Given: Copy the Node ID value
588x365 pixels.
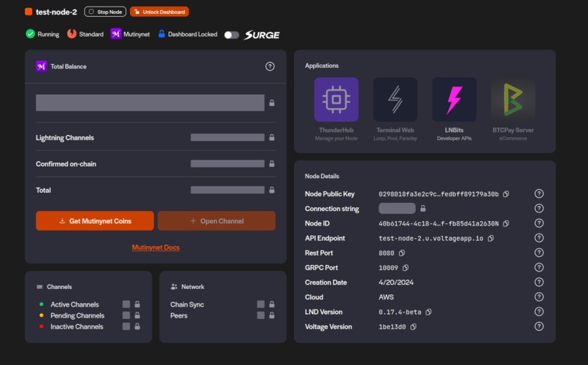Looking at the screenshot, I should [x=506, y=223].
